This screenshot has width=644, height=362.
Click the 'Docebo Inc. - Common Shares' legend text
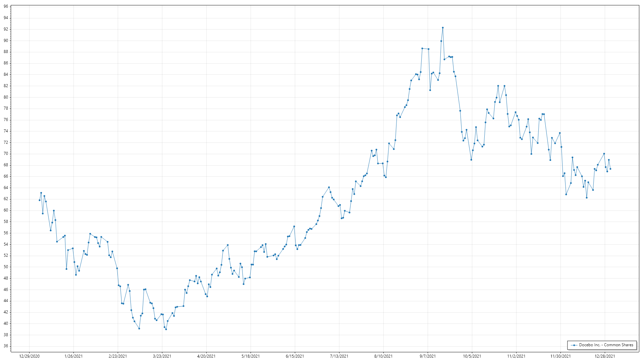pos(606,345)
